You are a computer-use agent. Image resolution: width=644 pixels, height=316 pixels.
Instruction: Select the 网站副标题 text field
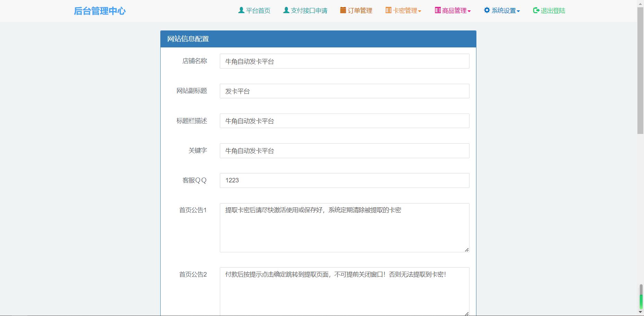pyautogui.click(x=344, y=91)
